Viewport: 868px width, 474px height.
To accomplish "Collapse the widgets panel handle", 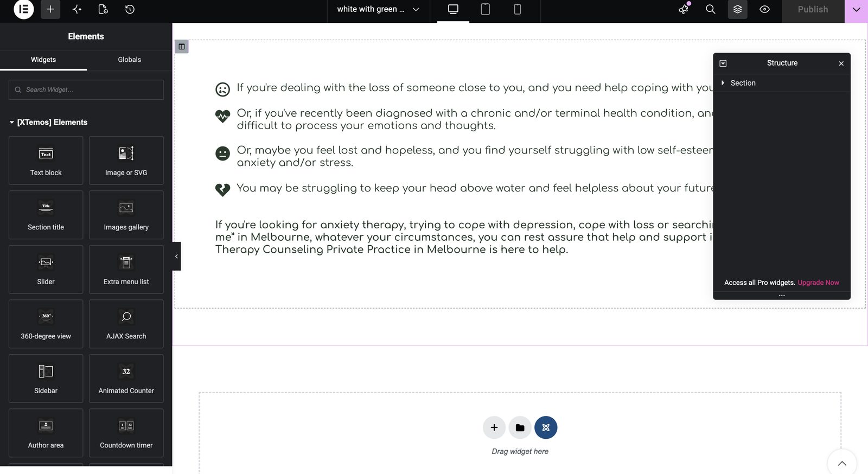I will (176, 256).
